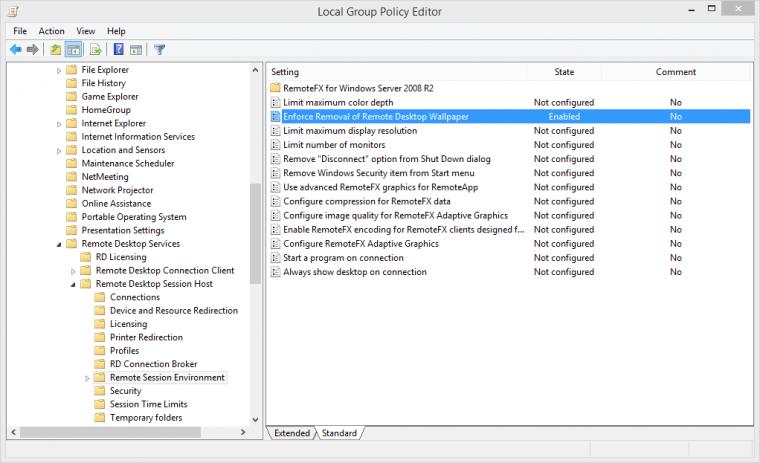Toggle the Show/Hide Console Tree icon
Viewport: 760px width, 463px height.
coord(73,49)
